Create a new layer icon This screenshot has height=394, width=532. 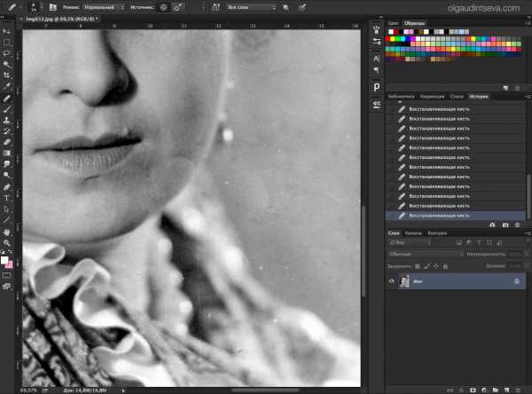point(506,390)
